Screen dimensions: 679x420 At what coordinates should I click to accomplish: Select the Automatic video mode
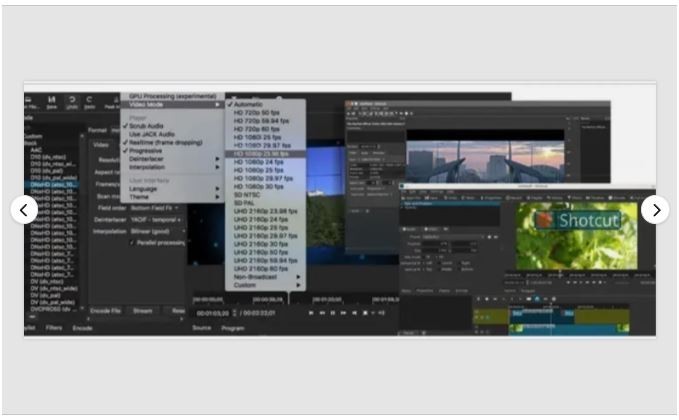pyautogui.click(x=248, y=104)
